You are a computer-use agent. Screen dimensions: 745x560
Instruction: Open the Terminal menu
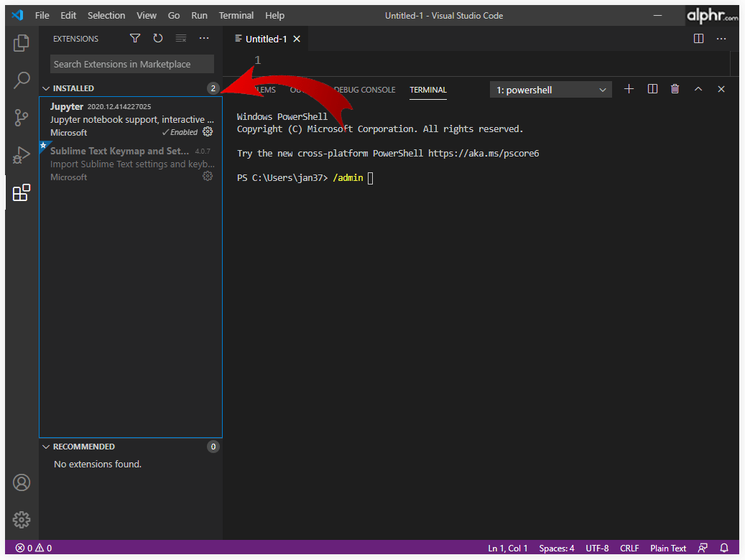[236, 15]
